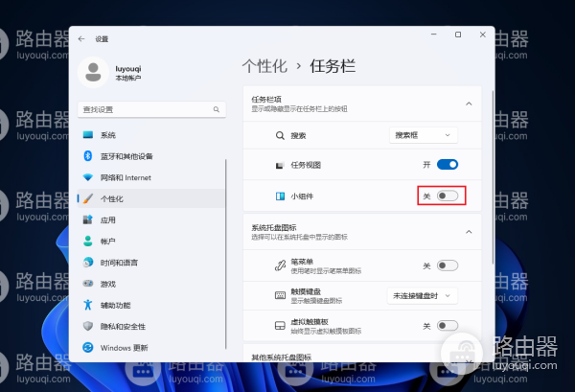Open the 未连接键盘时 dropdown
Screen dimensions: 575x392
(x=423, y=295)
